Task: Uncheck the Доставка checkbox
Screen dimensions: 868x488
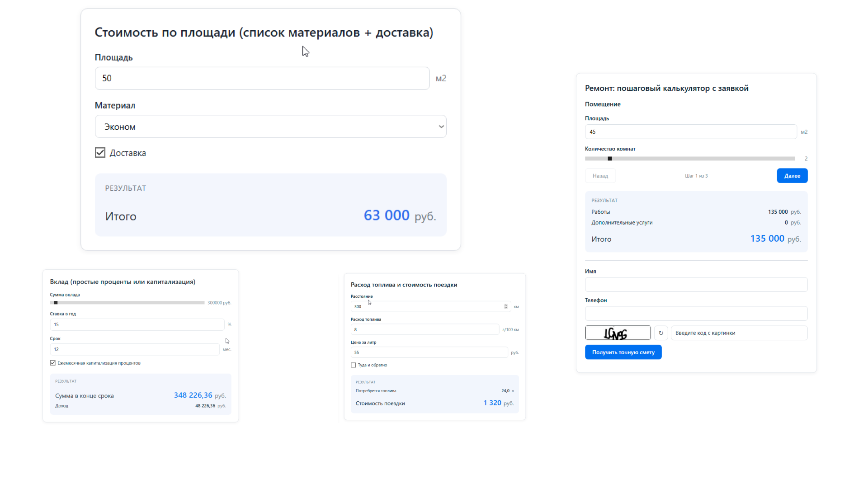Action: 100,153
